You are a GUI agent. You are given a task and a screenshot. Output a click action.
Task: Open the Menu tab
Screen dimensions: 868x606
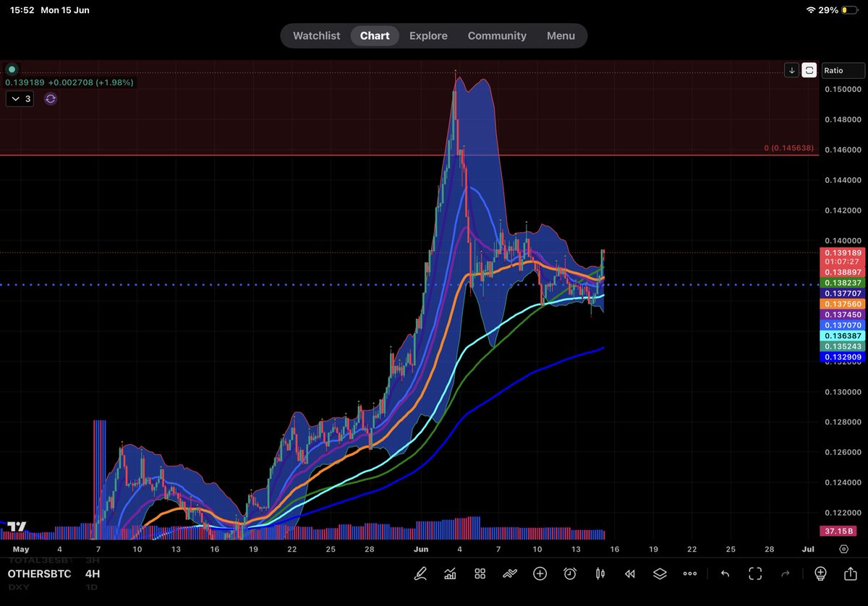click(561, 35)
